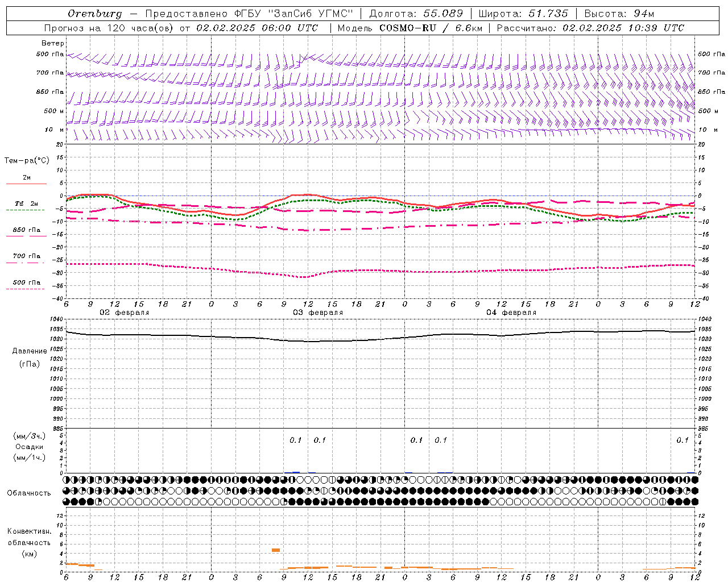Click the (мм/1ч.) precipitation unit label

30,458
